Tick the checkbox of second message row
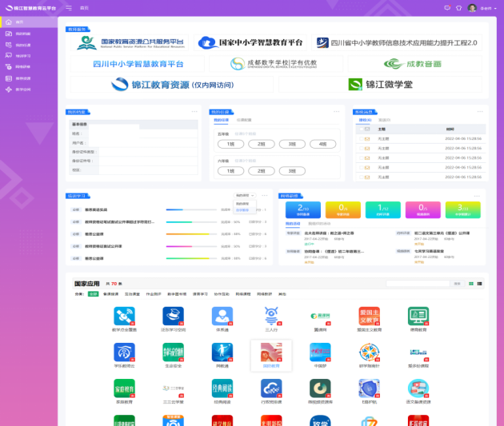The width and height of the screenshot is (504, 426). (362, 149)
